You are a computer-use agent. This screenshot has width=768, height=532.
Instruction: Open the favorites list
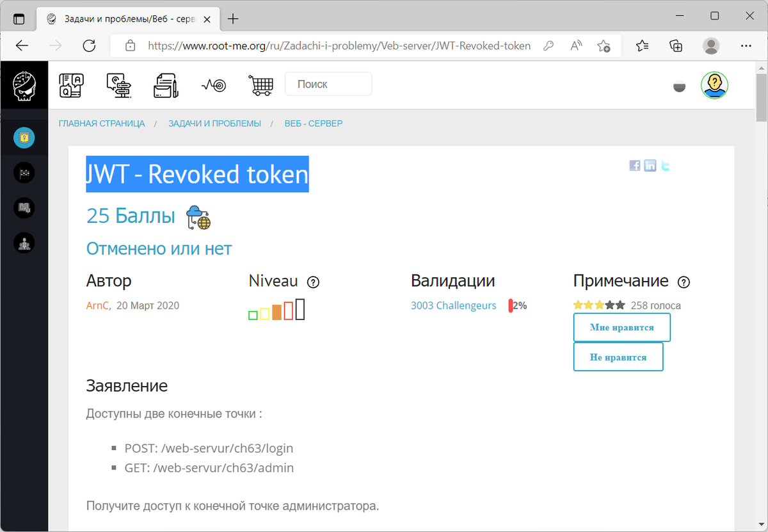click(643, 45)
